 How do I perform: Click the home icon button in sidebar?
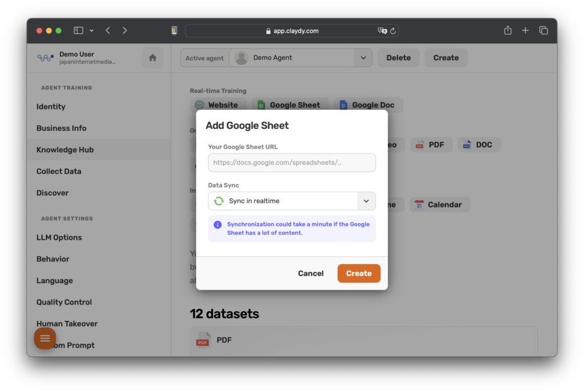[152, 58]
